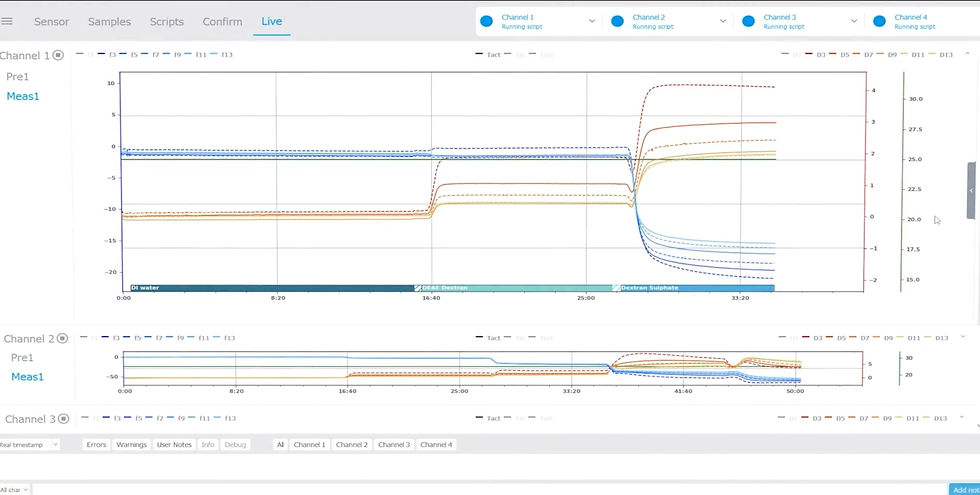
Task: Filter log to Channel 2
Action: point(352,444)
